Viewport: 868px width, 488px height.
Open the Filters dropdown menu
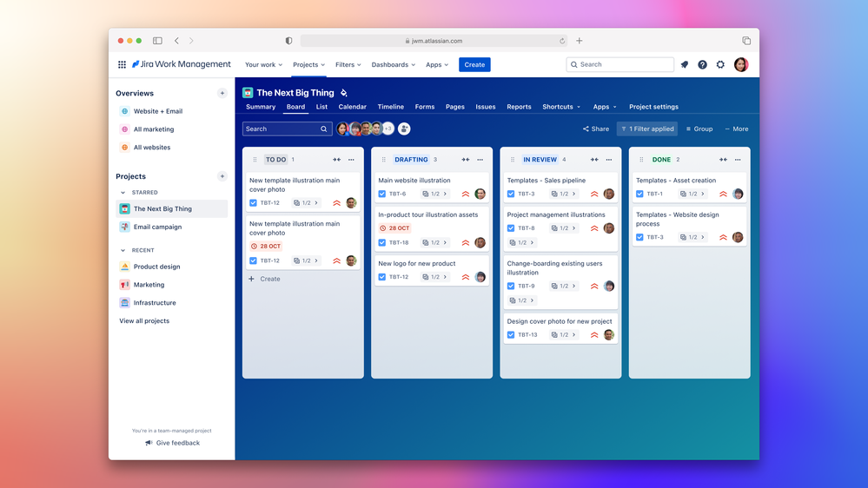(x=348, y=65)
